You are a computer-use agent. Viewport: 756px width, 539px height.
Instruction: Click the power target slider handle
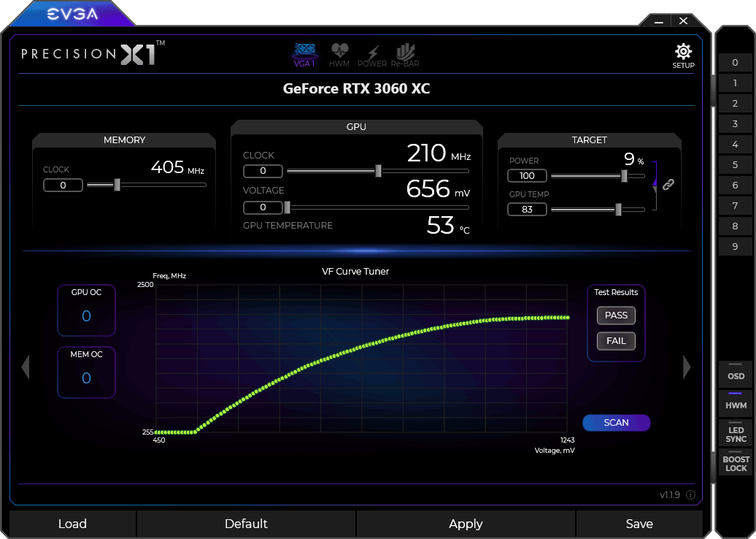tap(625, 175)
